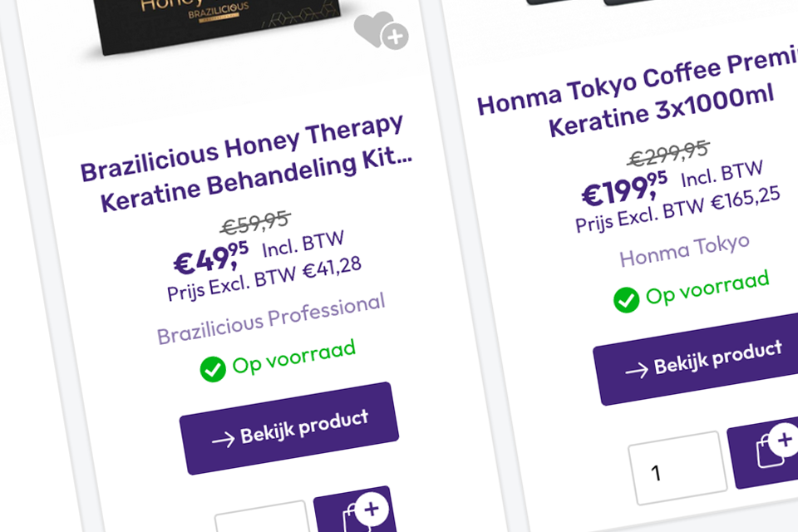Click green checkmark icon beside Honma Tokyo stock status
This screenshot has height=532, width=798.
[x=626, y=300]
